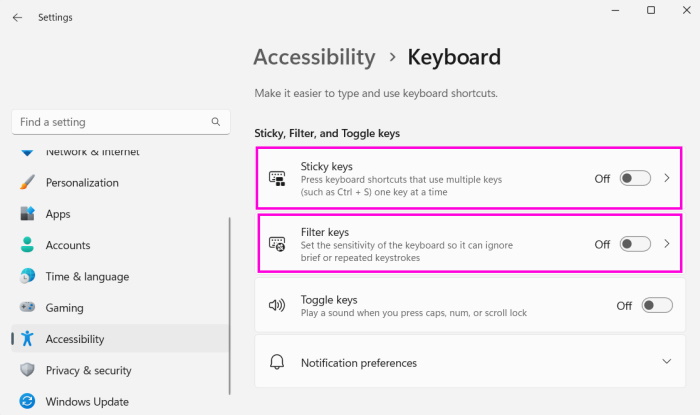
Task: Click the Time & language globe icon
Action: pos(27,277)
